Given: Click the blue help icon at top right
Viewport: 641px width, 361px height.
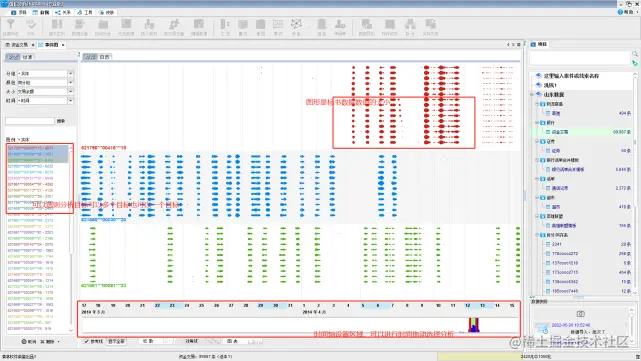Looking at the screenshot, I should [x=620, y=12].
